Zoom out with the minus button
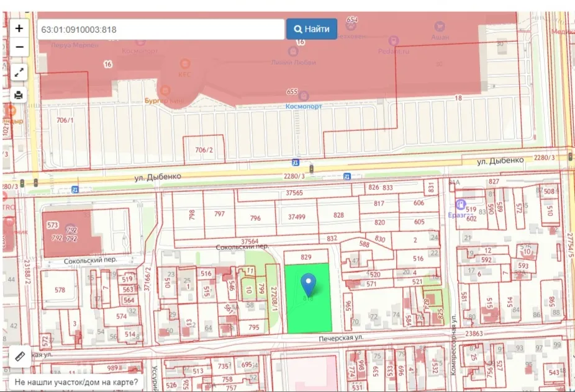This screenshot has height=392, width=575. click(x=19, y=47)
